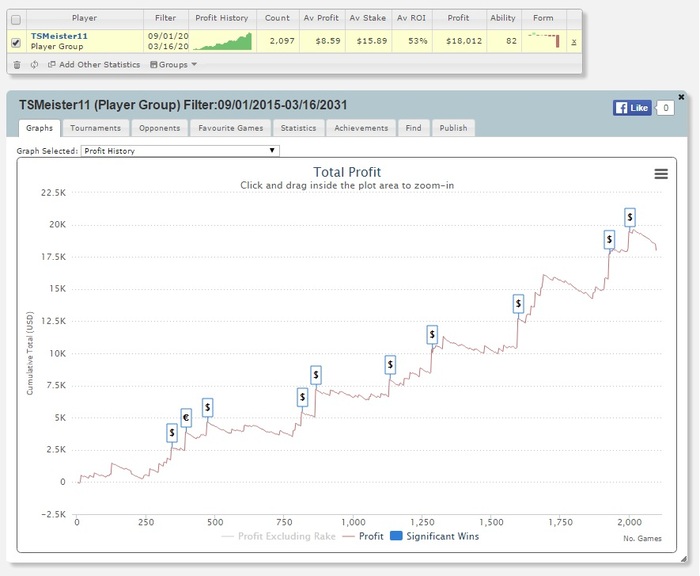This screenshot has width=700, height=576.
Task: Click dollar marker near 860 games
Action: pyautogui.click(x=316, y=375)
